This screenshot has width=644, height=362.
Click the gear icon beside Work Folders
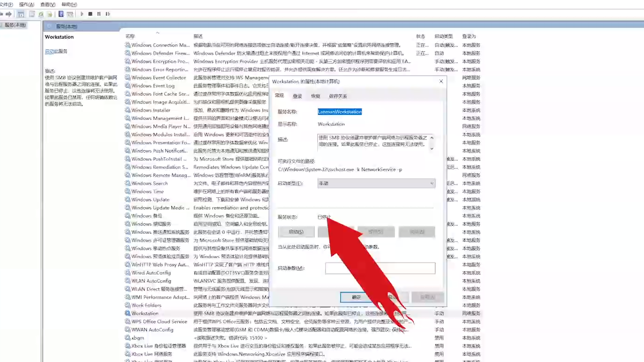(x=127, y=305)
